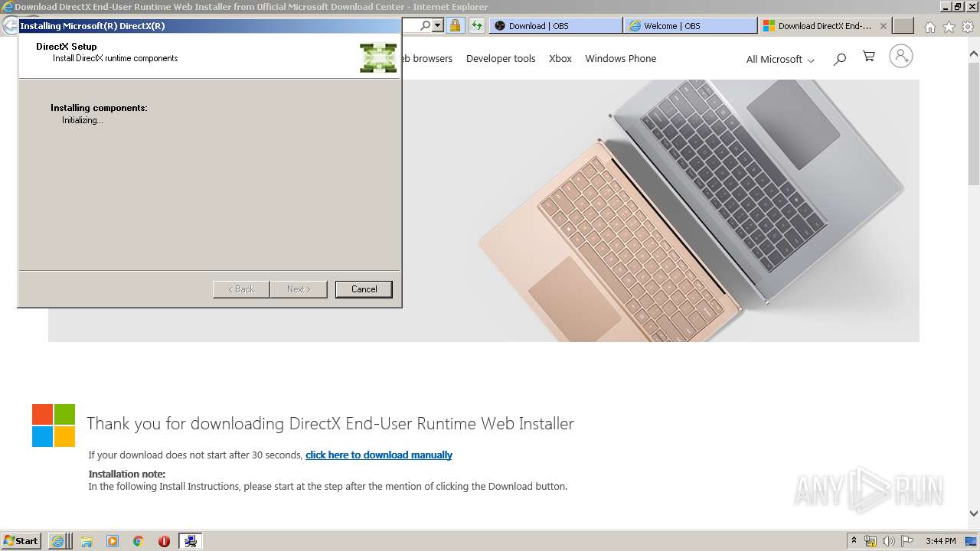Expand the 'All Microsoft' dropdown menu
Viewport: 980px width, 551px height.
pyautogui.click(x=780, y=59)
